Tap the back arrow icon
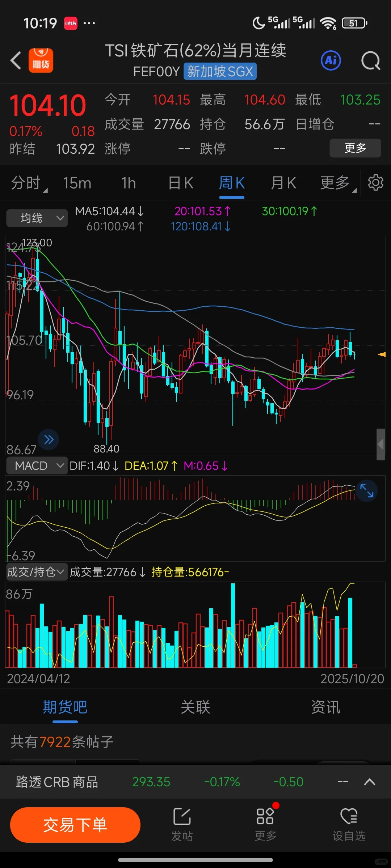391x868 pixels. [16, 60]
